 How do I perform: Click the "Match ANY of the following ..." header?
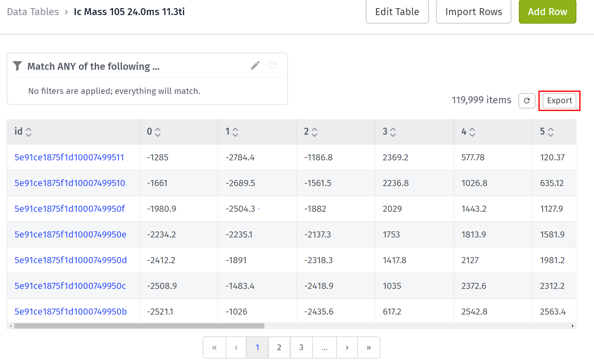[94, 67]
